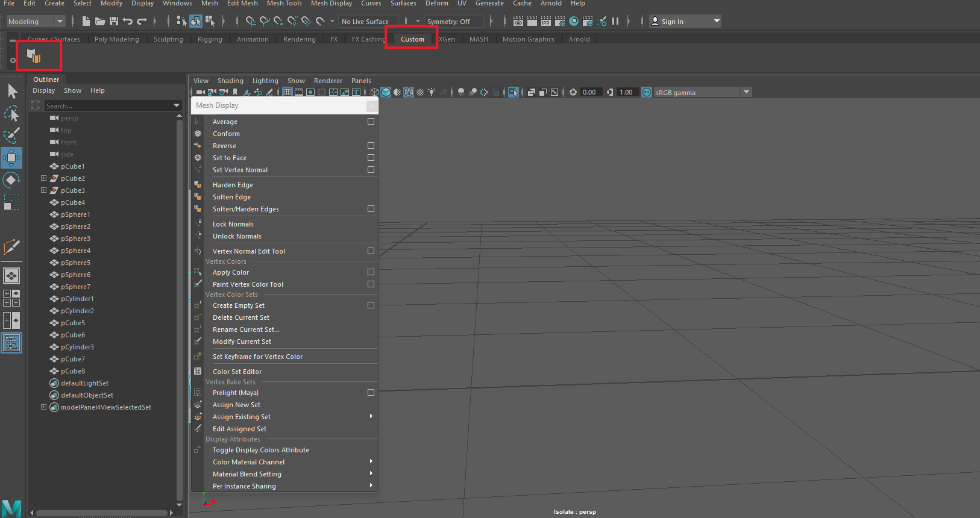Activate the Select tool arrow
Image resolution: width=980 pixels, height=518 pixels.
[x=12, y=91]
